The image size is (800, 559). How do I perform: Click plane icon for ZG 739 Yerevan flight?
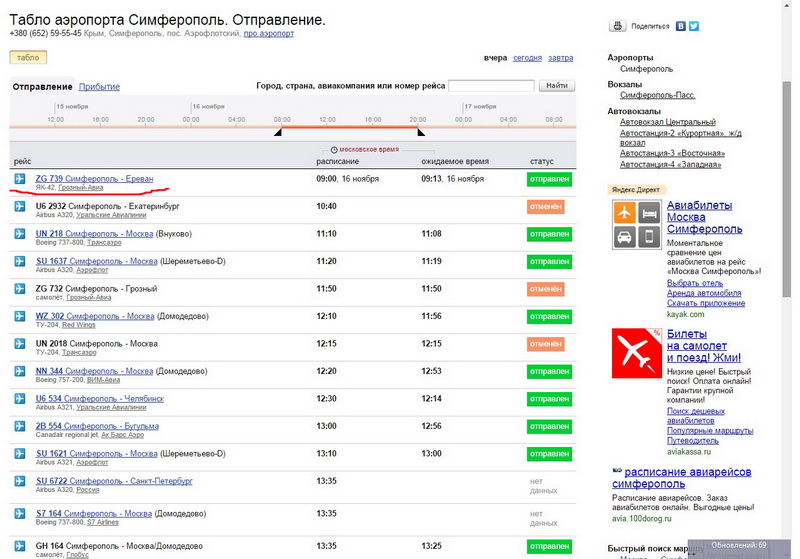[20, 179]
